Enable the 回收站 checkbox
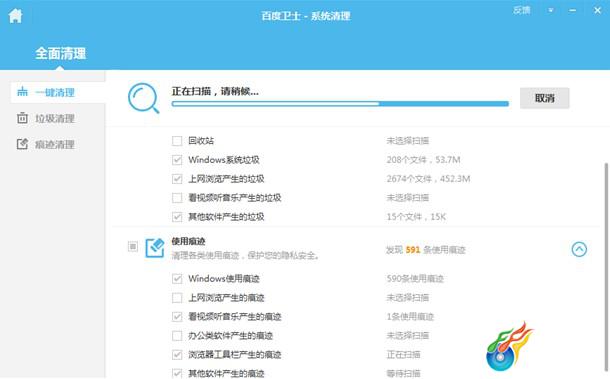This screenshot has width=610, height=379. point(177,140)
